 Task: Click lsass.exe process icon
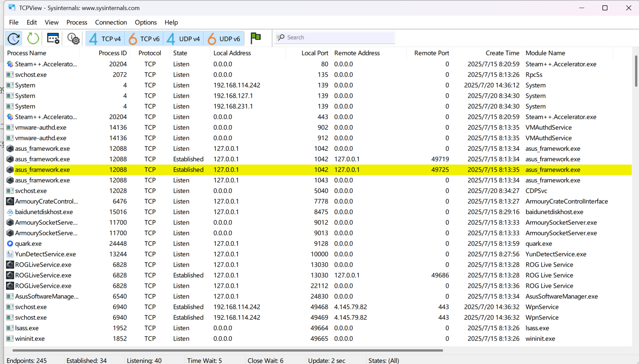10,328
